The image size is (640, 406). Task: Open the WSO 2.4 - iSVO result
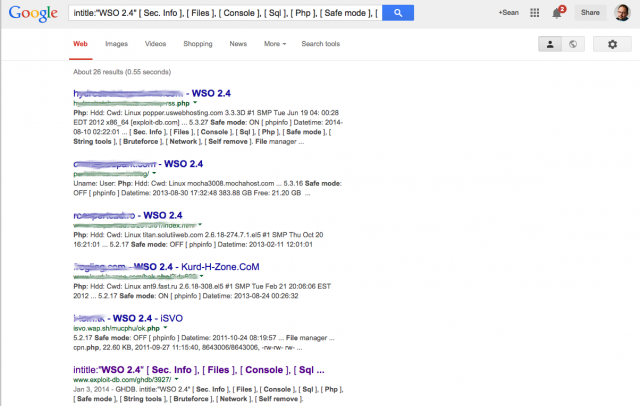coord(128,318)
